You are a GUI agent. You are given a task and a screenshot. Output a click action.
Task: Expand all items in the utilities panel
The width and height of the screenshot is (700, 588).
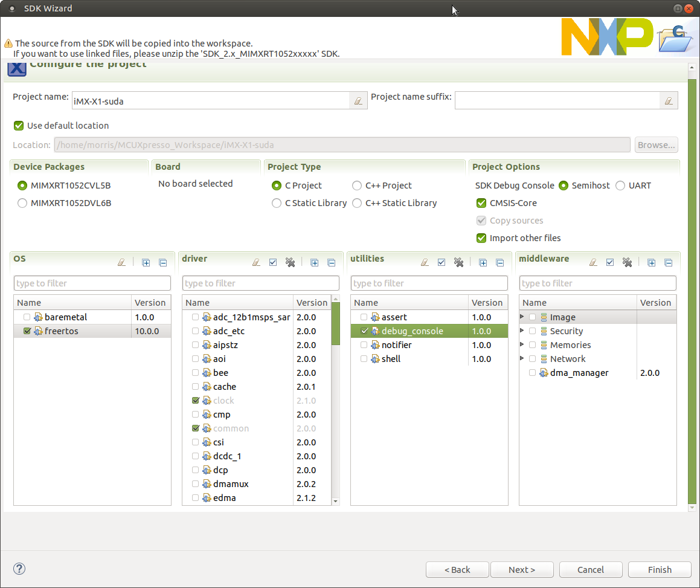pyautogui.click(x=483, y=262)
